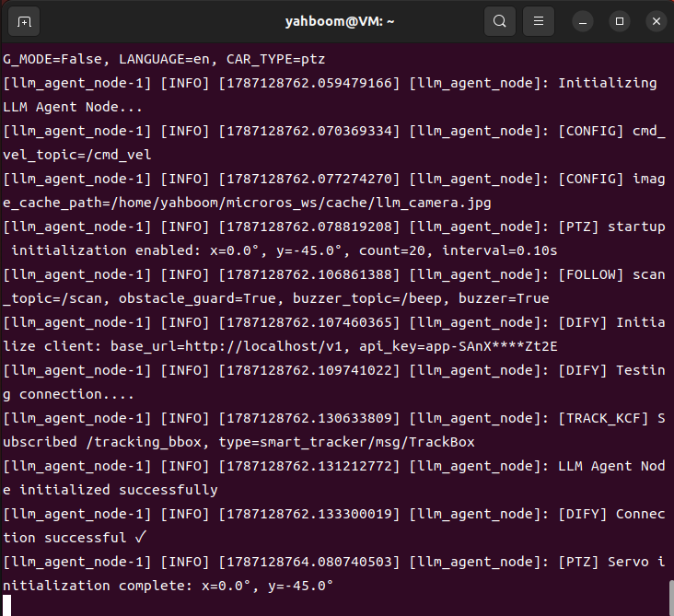Click the [FOLLOW] tag

pyautogui.click(x=590, y=274)
